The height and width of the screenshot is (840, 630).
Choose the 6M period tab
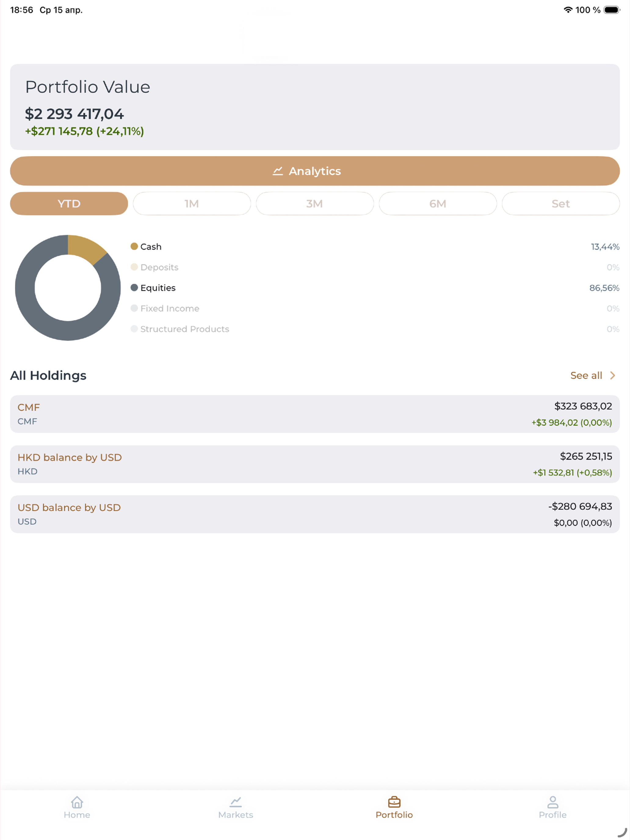[438, 204]
